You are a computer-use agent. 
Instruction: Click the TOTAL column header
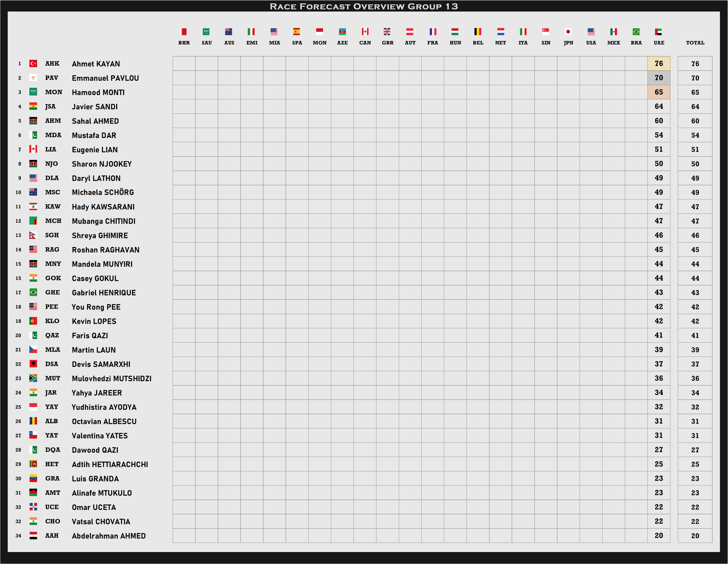pyautogui.click(x=695, y=43)
